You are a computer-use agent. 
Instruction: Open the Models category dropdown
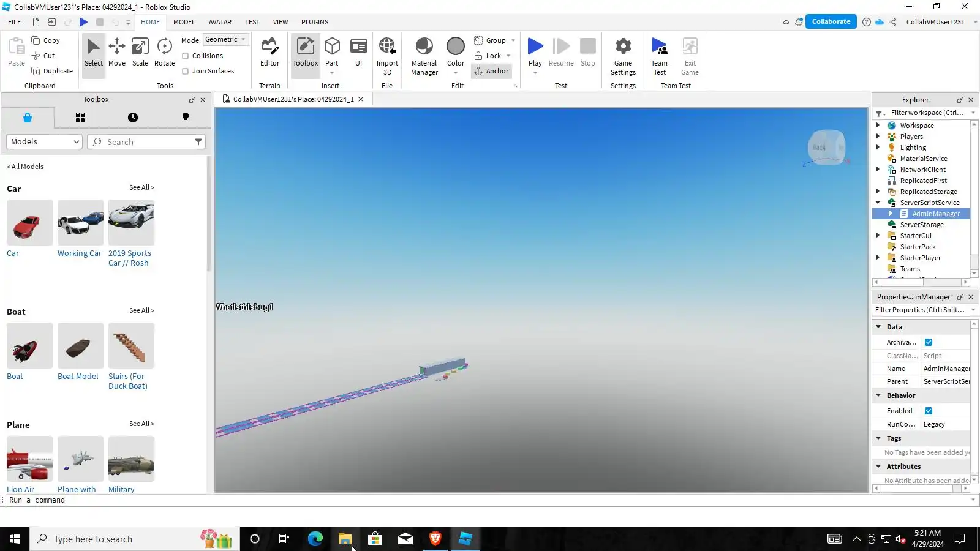(x=44, y=142)
